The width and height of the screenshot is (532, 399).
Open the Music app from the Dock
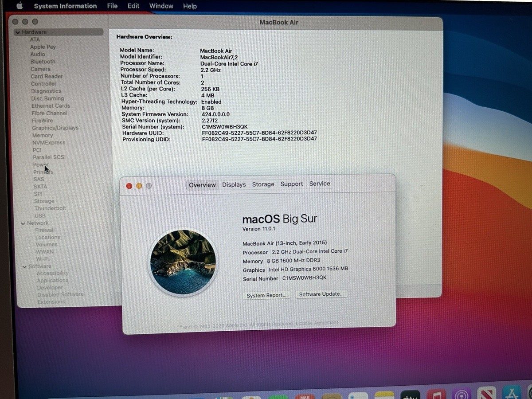click(x=437, y=395)
